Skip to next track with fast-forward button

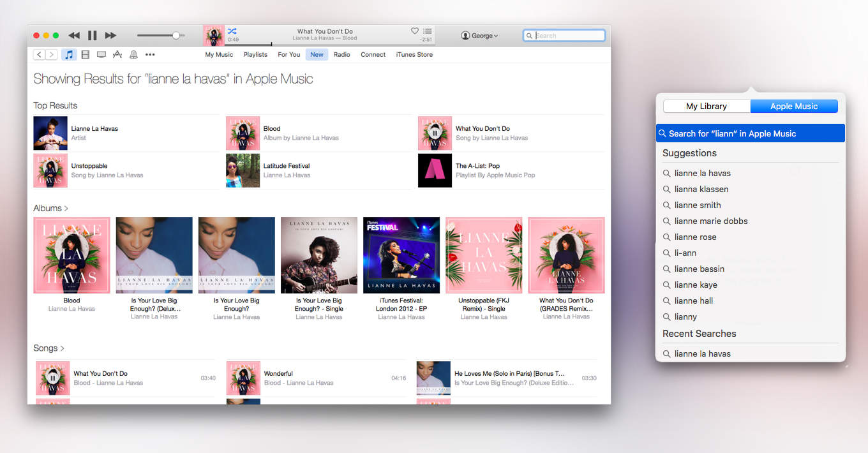[110, 36]
